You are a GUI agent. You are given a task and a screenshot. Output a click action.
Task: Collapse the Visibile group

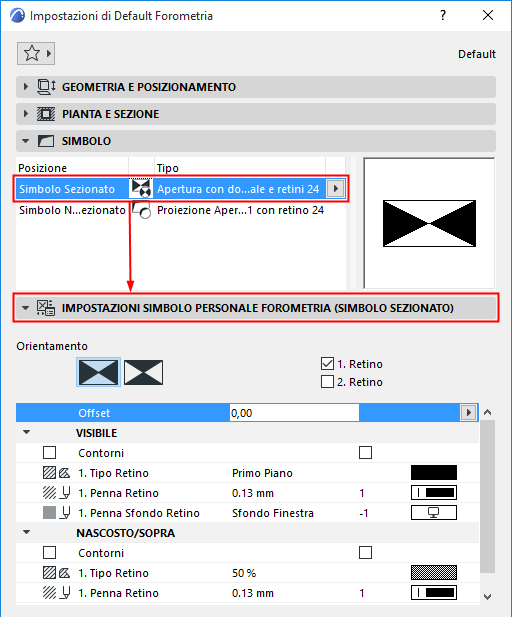pyautogui.click(x=26, y=432)
